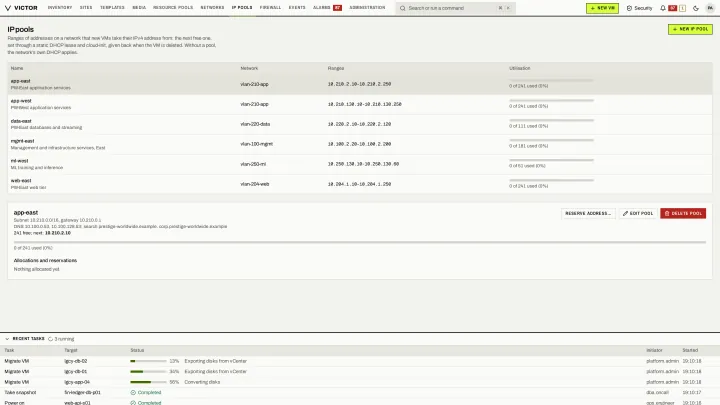
Task: Select the app-west pool row
Action: (360, 104)
